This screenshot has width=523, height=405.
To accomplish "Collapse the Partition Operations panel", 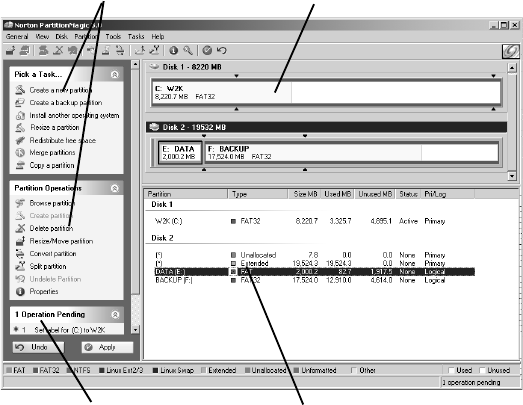I will (x=114, y=188).
